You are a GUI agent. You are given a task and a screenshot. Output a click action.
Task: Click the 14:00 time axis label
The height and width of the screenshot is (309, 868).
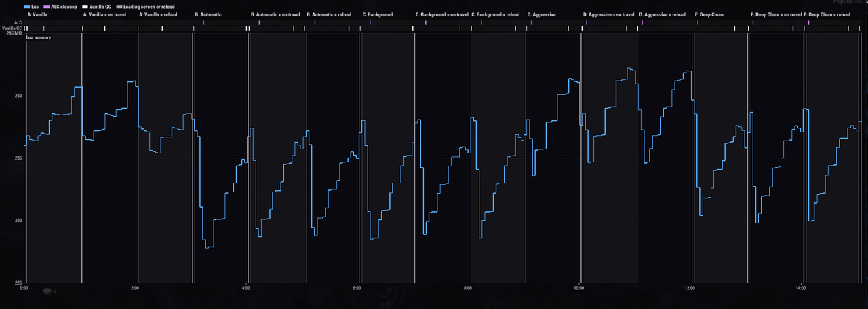click(x=801, y=289)
